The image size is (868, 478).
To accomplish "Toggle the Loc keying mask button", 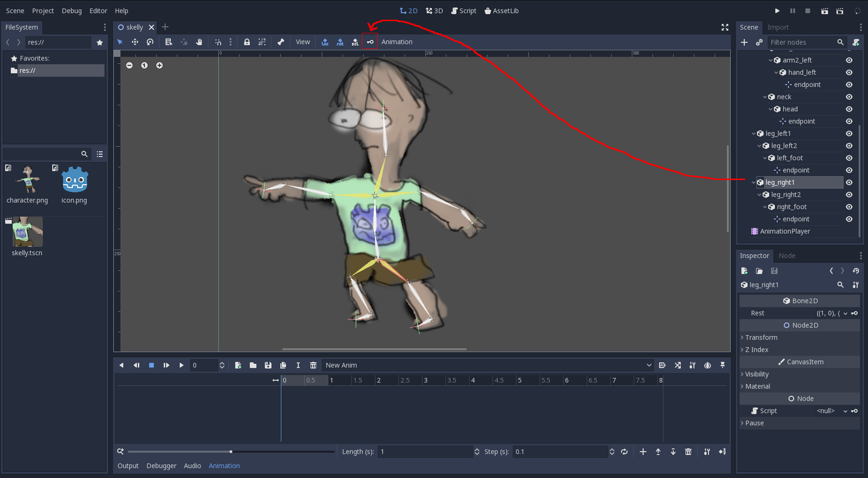I will (325, 42).
